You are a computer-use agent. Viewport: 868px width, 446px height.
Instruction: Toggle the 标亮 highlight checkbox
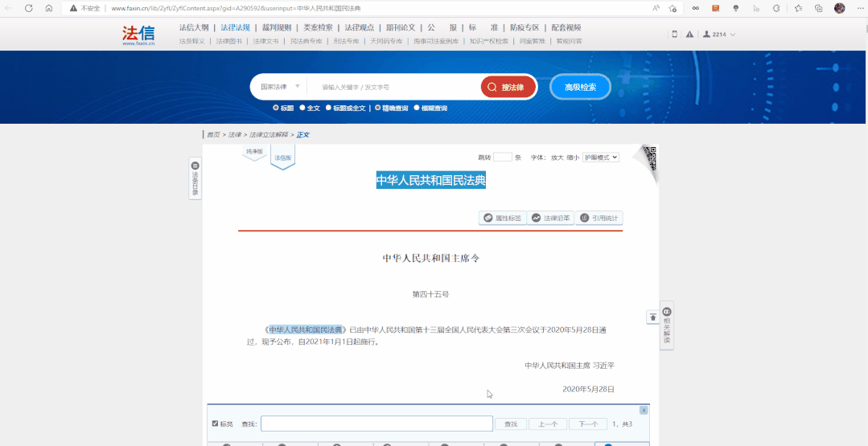pyautogui.click(x=215, y=423)
